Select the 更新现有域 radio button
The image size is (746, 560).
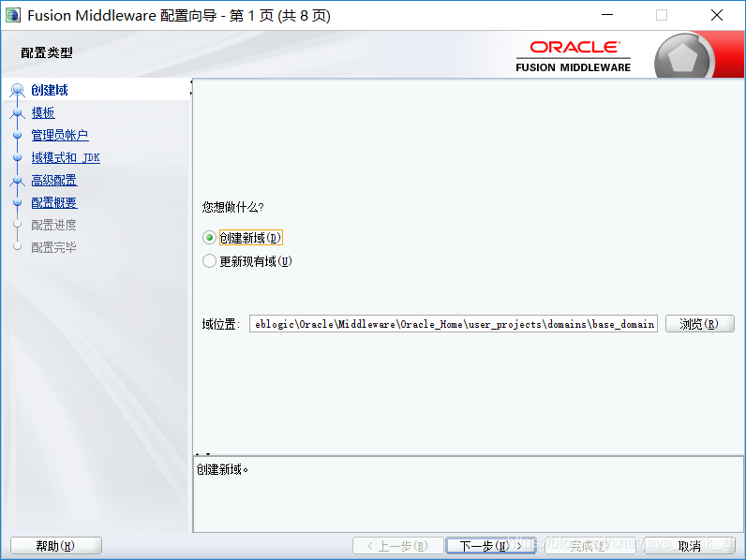[209, 261]
